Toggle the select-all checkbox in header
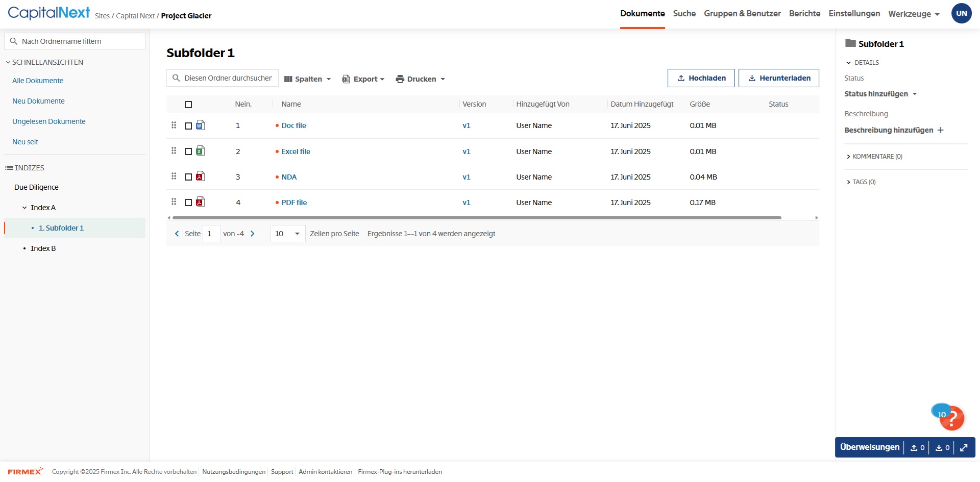The height and width of the screenshot is (482, 980). [x=188, y=105]
